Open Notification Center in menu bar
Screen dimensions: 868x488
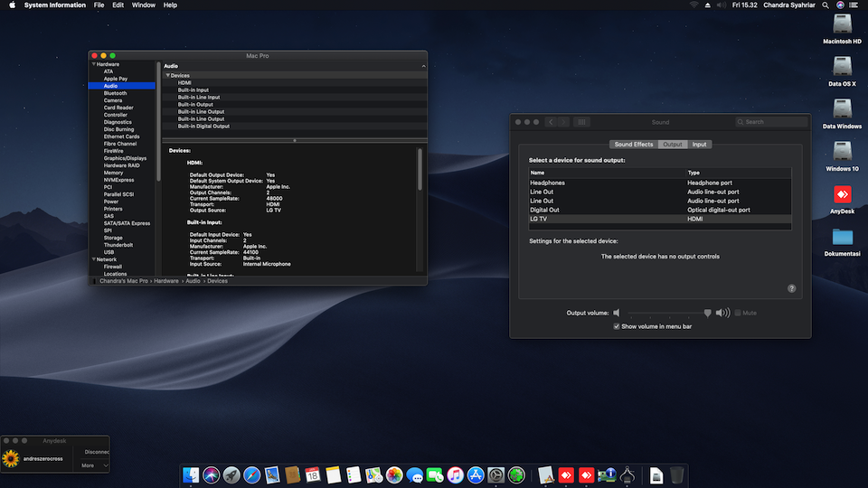853,5
